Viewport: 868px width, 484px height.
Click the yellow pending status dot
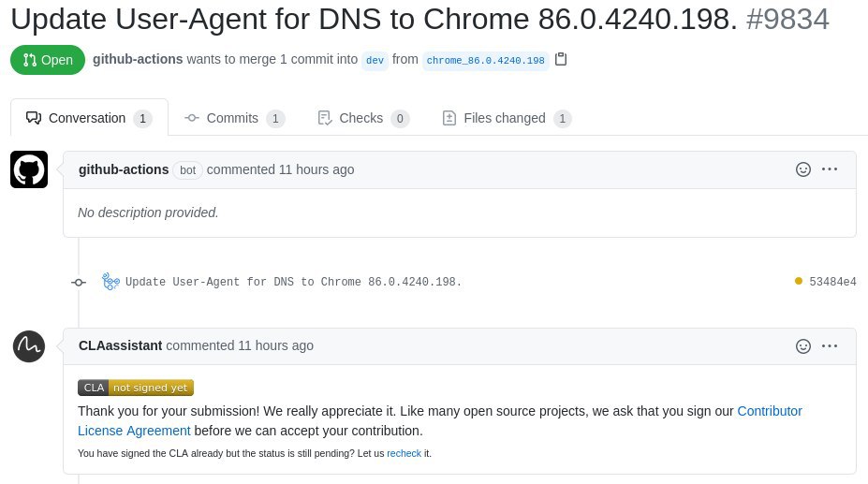coord(799,281)
